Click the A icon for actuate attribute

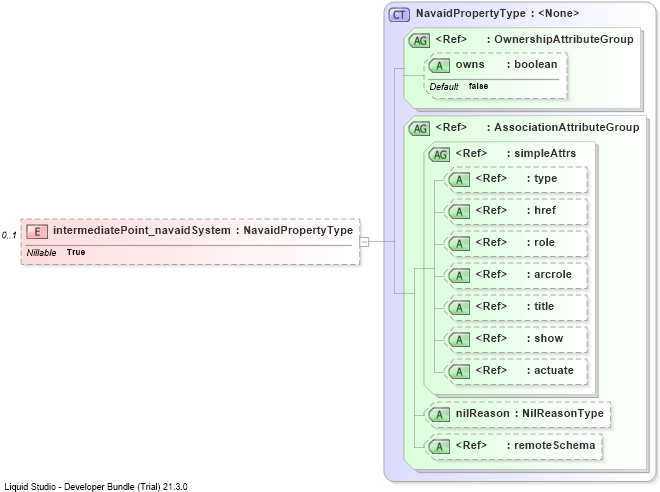pos(459,372)
